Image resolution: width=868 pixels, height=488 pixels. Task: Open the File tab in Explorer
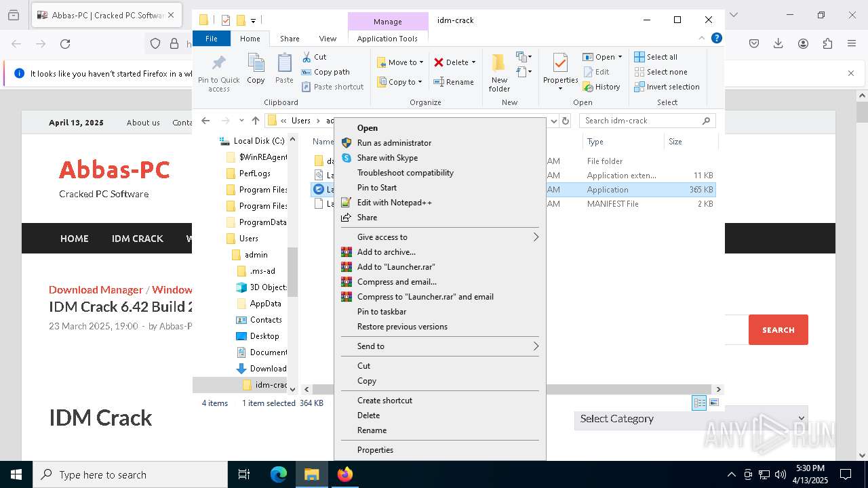click(x=212, y=39)
